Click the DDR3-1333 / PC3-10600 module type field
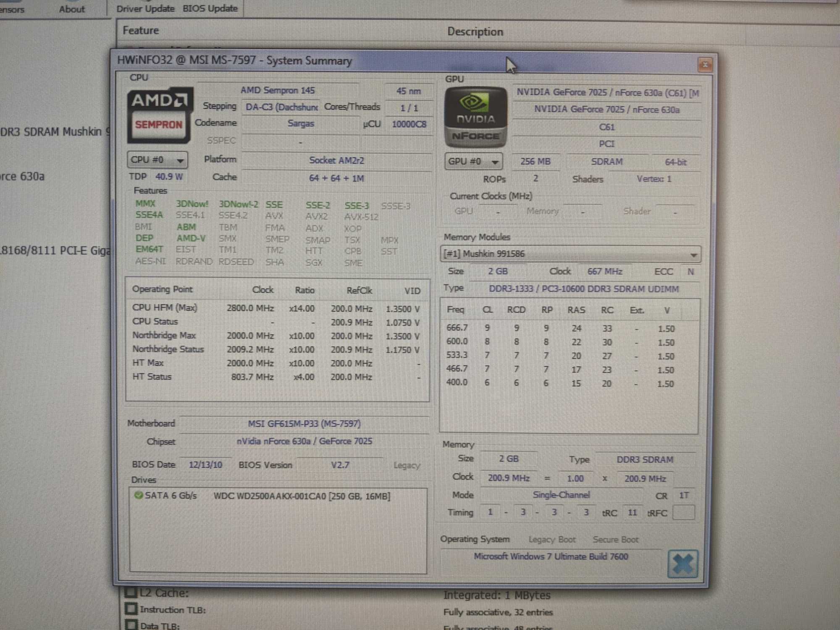 pos(584,289)
